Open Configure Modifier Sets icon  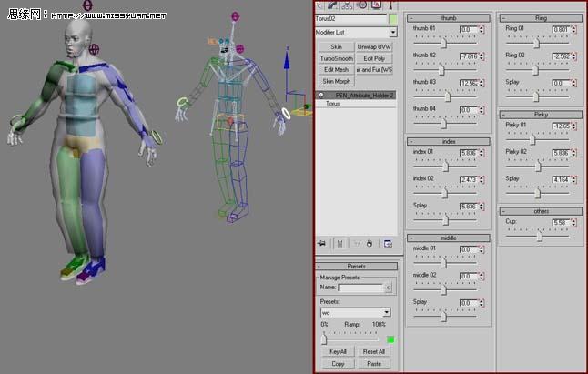point(388,244)
